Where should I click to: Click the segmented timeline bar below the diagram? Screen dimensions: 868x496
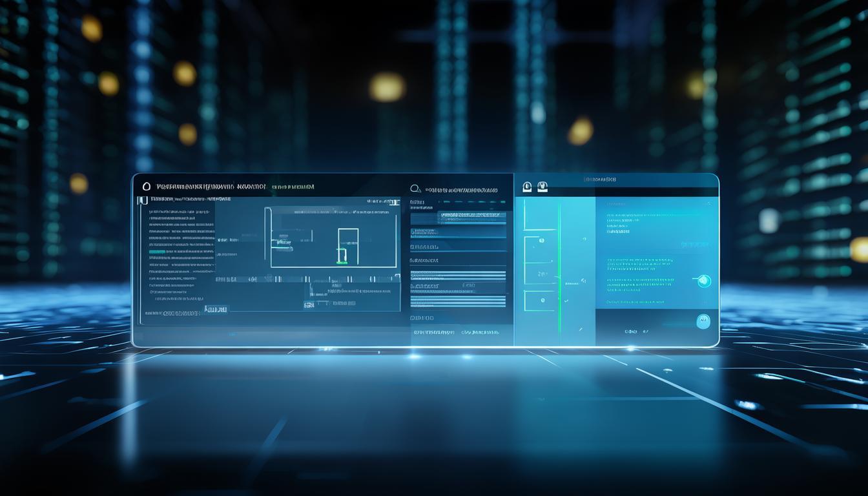307,280
